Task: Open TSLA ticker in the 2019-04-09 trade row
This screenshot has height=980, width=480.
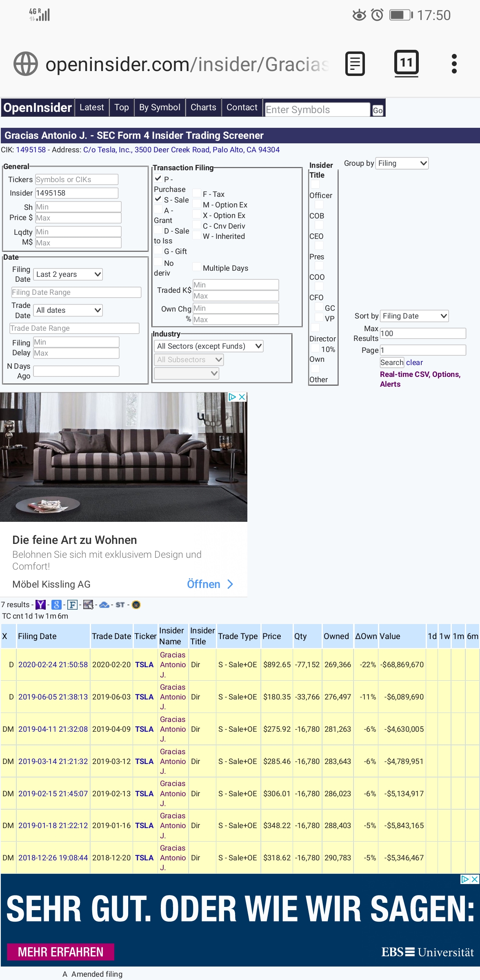Action: (x=144, y=729)
